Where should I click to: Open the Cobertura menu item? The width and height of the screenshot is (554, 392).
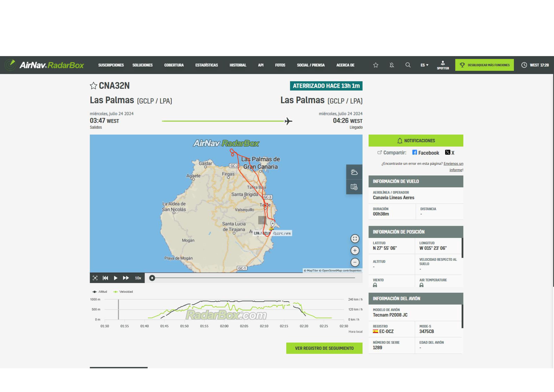[x=174, y=65]
